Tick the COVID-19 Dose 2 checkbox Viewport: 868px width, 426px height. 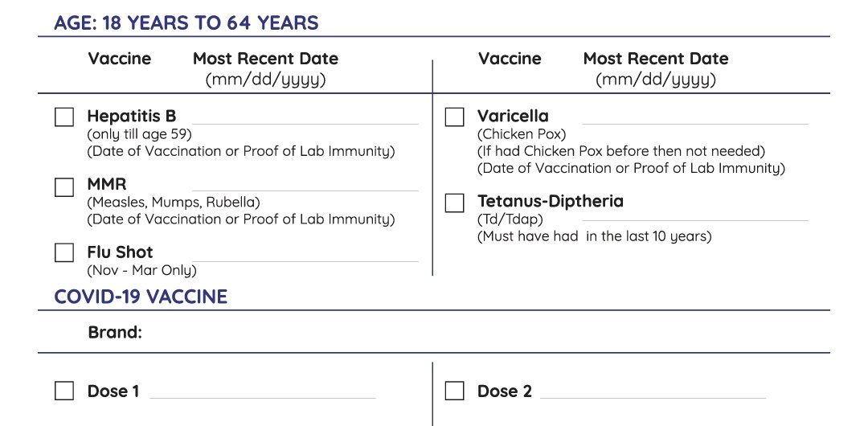pyautogui.click(x=455, y=391)
